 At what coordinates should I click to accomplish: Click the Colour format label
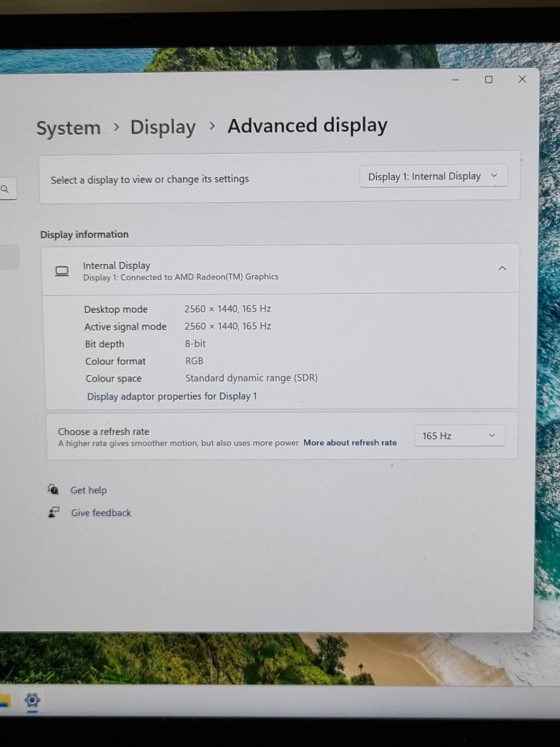coord(115,361)
